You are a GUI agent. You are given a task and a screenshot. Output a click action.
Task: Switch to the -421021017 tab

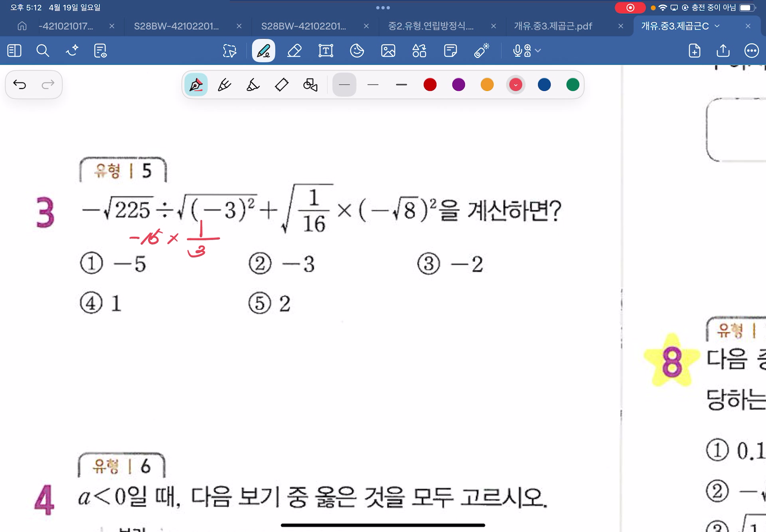tap(66, 26)
